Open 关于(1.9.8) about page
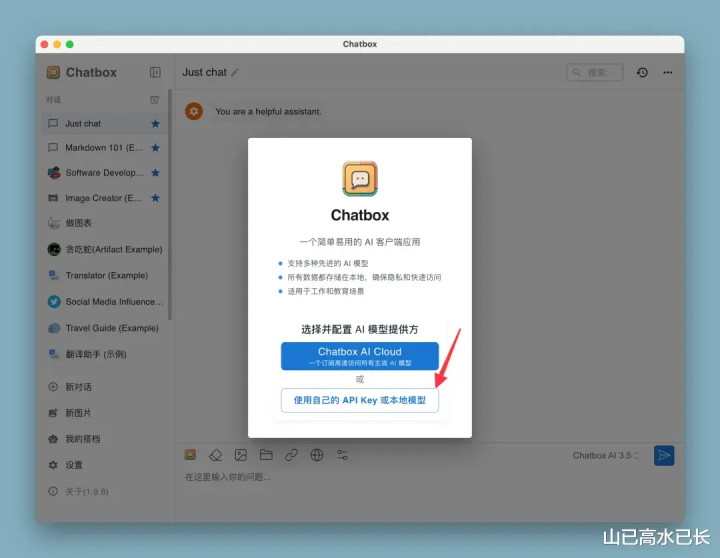This screenshot has width=720, height=558. [104, 491]
